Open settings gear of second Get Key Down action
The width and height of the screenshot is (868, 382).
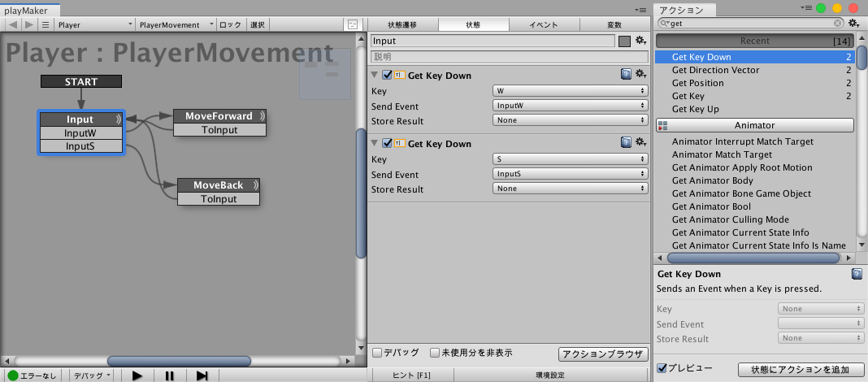point(641,143)
